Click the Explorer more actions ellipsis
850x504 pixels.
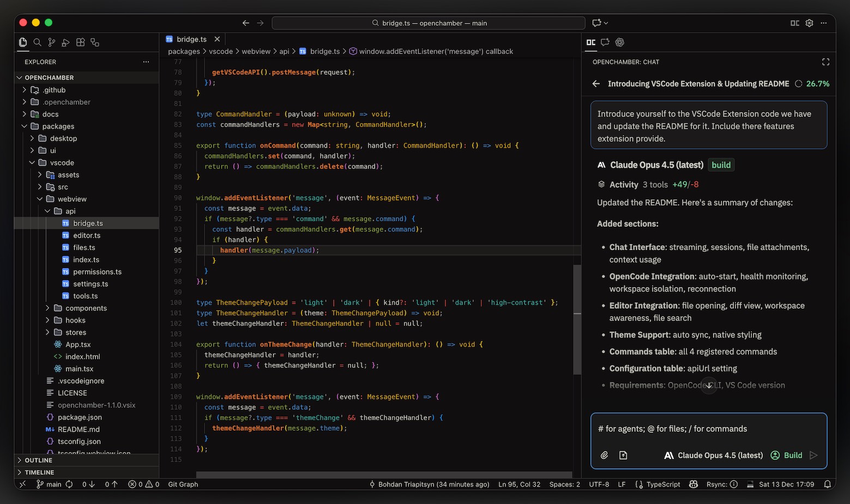pos(146,62)
